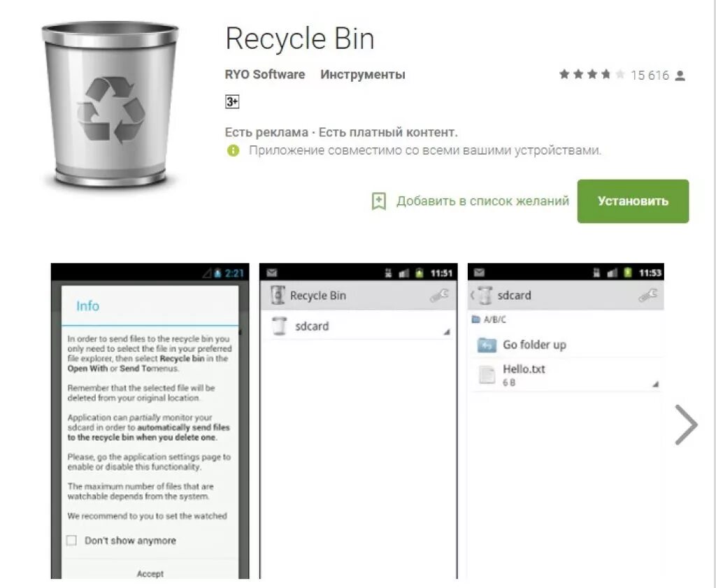The height and width of the screenshot is (588, 716).
Task: Click wrench settings icon beside Recycle Bin title
Action: click(x=439, y=295)
